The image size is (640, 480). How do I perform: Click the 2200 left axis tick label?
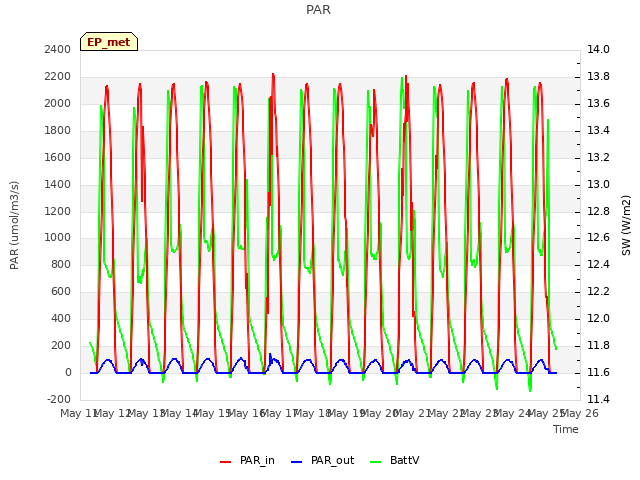(58, 76)
